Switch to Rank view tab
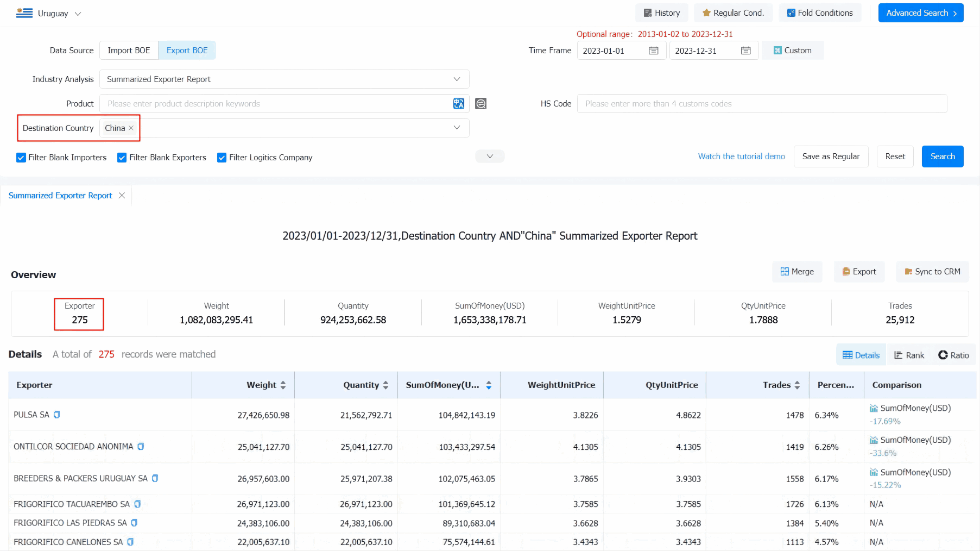Viewport: 980px width, 551px height. [909, 355]
